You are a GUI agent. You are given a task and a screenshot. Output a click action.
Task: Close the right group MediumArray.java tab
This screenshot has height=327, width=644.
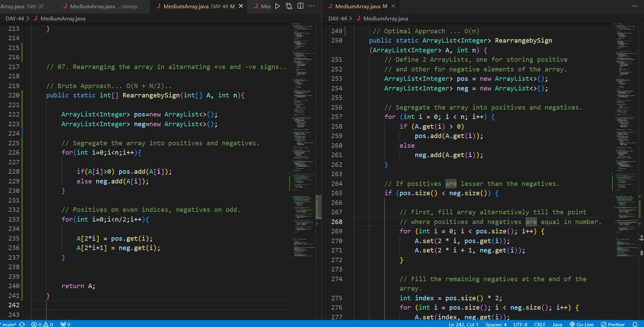[393, 6]
